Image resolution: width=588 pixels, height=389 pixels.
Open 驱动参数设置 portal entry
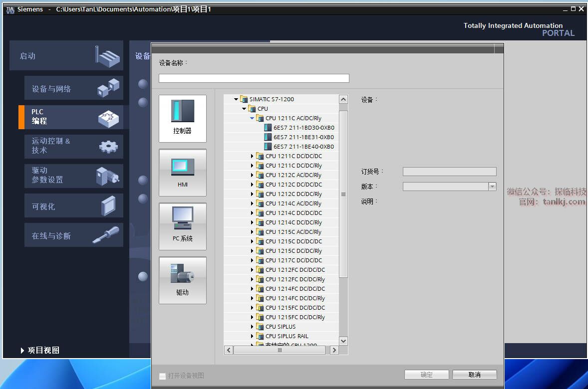coord(73,176)
